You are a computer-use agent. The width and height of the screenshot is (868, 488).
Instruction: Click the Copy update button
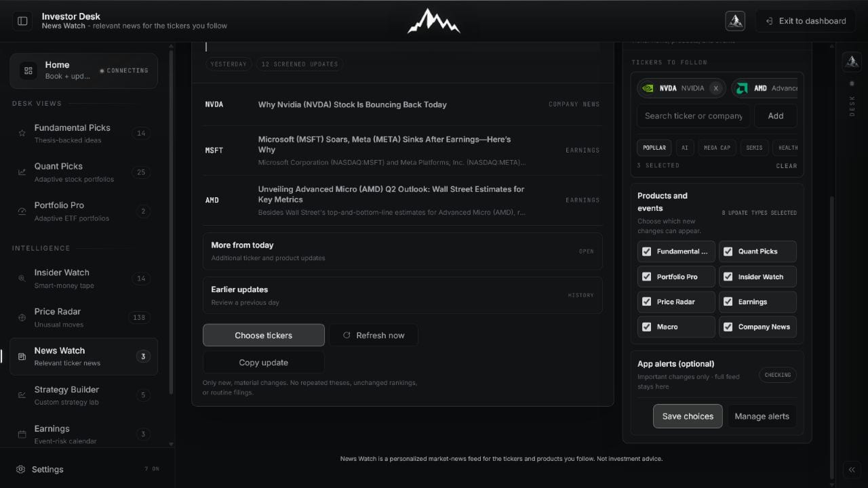coord(264,362)
